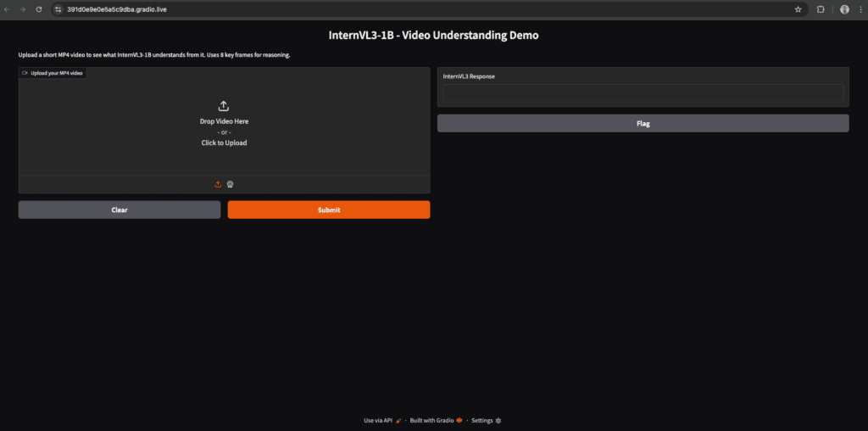
Task: Click the Gradio logo icon in the footer
Action: pyautogui.click(x=459, y=421)
